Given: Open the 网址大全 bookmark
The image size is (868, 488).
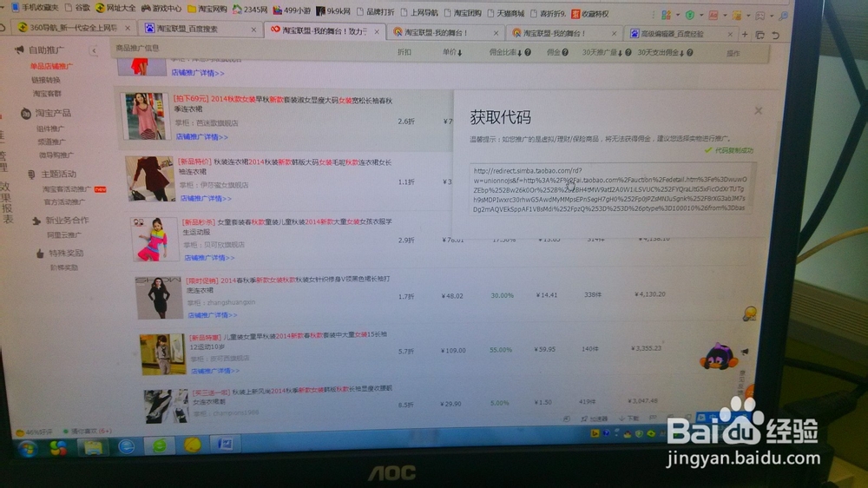Looking at the screenshot, I should coord(115,8).
